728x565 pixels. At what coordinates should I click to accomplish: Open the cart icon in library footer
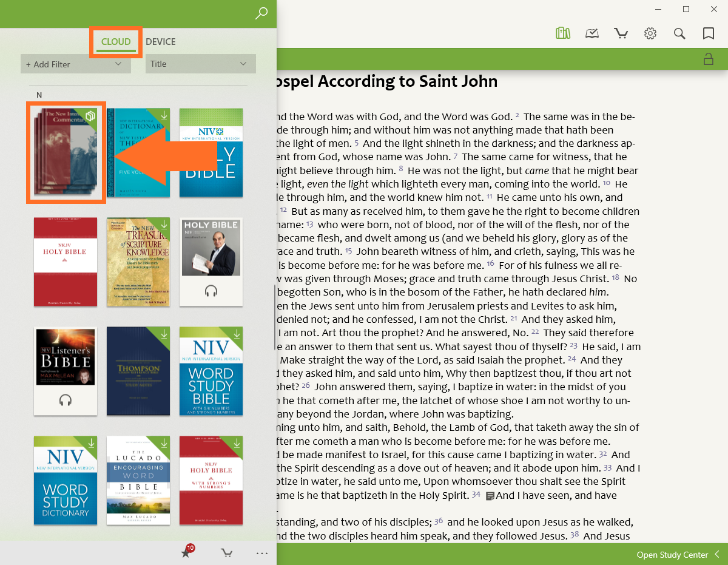click(227, 553)
